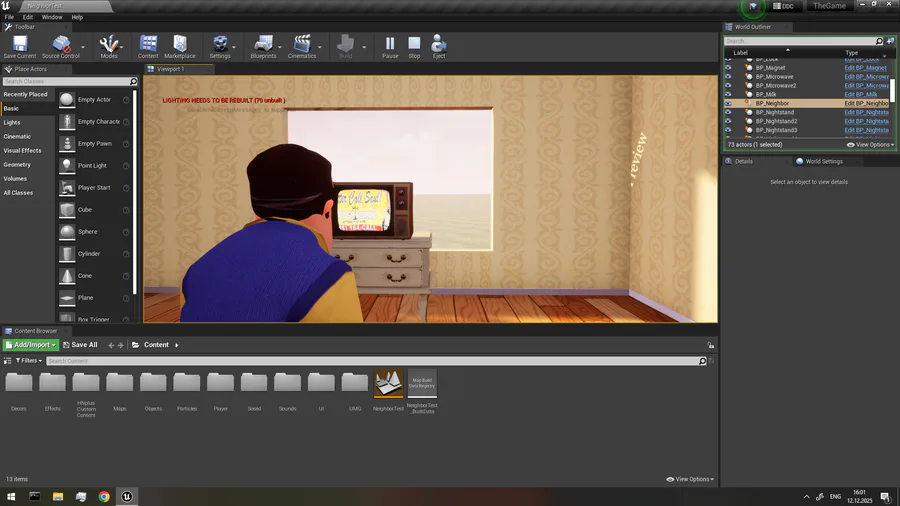Screen dimensions: 900x506
Task: Pause the play-in-editor session
Action: coord(390,46)
